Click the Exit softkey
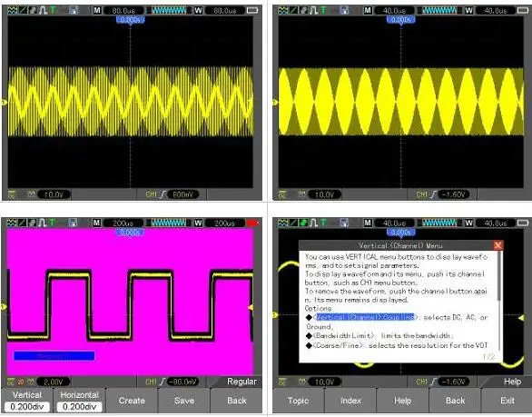Viewport: 532px width, 417px height. tap(507, 401)
